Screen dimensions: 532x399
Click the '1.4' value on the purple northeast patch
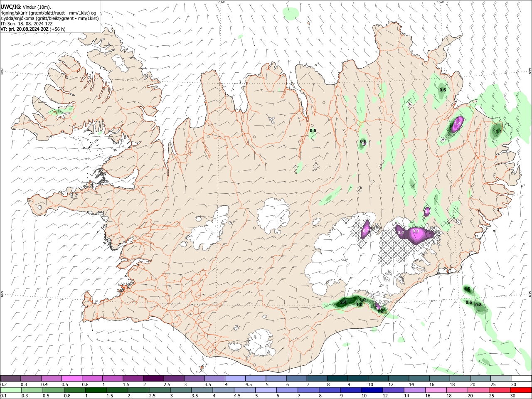pos(458,123)
